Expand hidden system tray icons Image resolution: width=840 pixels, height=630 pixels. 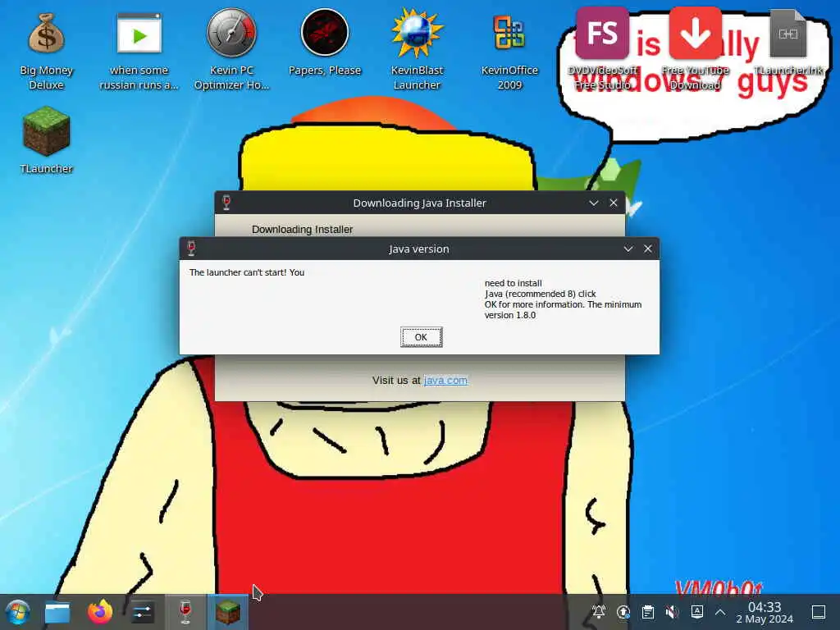point(720,612)
